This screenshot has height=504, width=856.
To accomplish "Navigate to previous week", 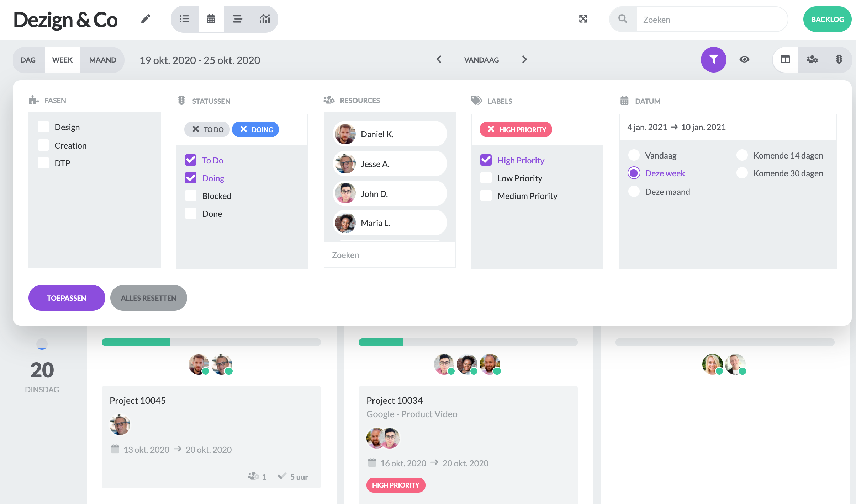I will pyautogui.click(x=438, y=59).
